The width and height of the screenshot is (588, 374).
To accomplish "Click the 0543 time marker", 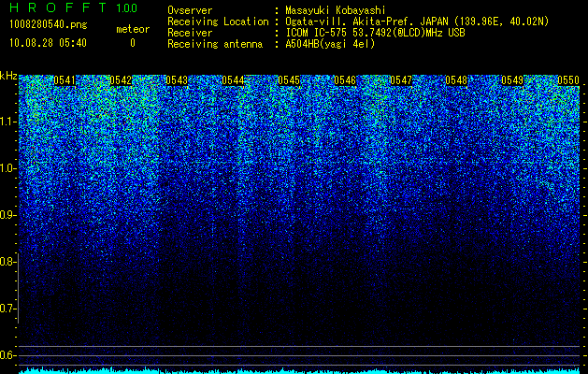I will (177, 80).
